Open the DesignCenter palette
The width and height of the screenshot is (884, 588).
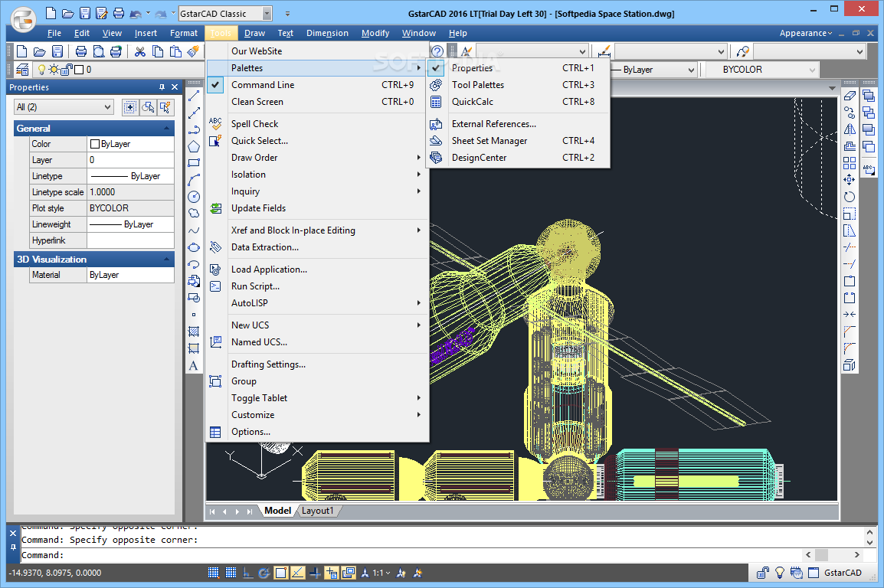click(519, 158)
